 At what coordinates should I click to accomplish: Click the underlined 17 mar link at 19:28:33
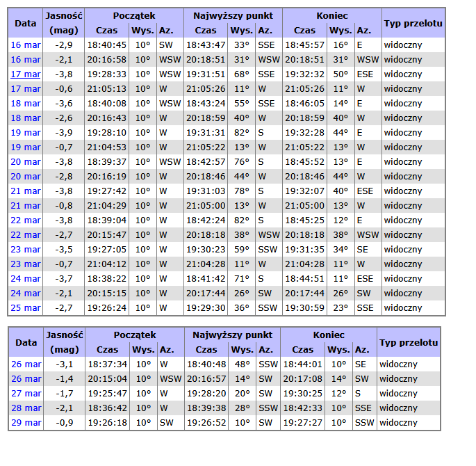26,74
